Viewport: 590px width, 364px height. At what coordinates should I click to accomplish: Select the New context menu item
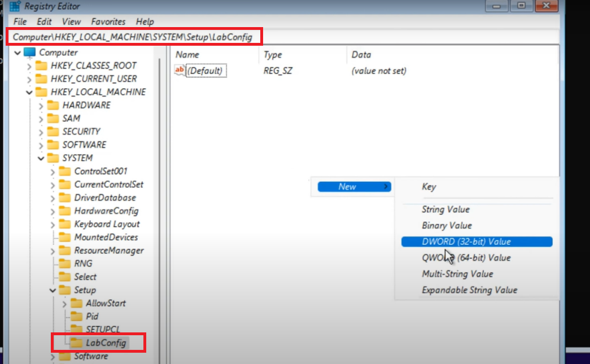click(x=354, y=186)
